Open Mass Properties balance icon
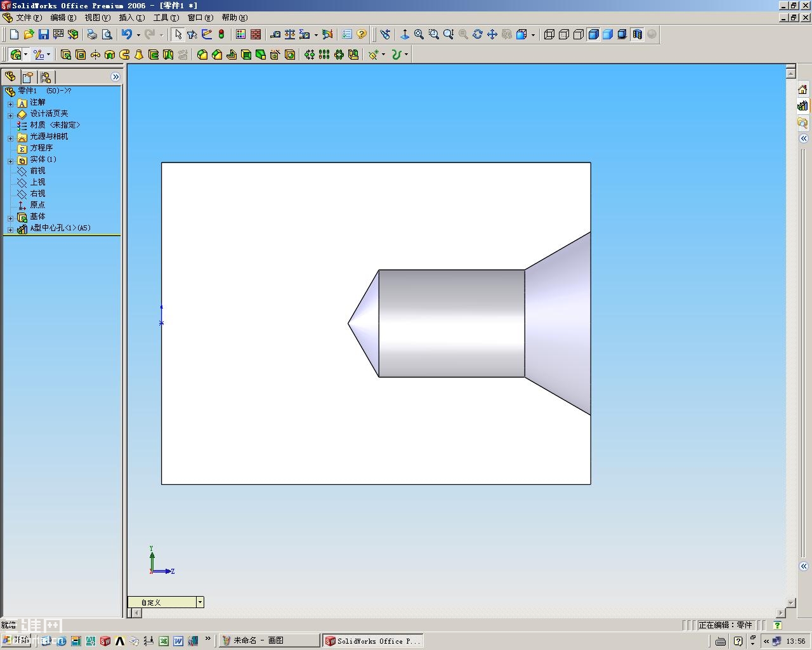812x650 pixels. 290,34
